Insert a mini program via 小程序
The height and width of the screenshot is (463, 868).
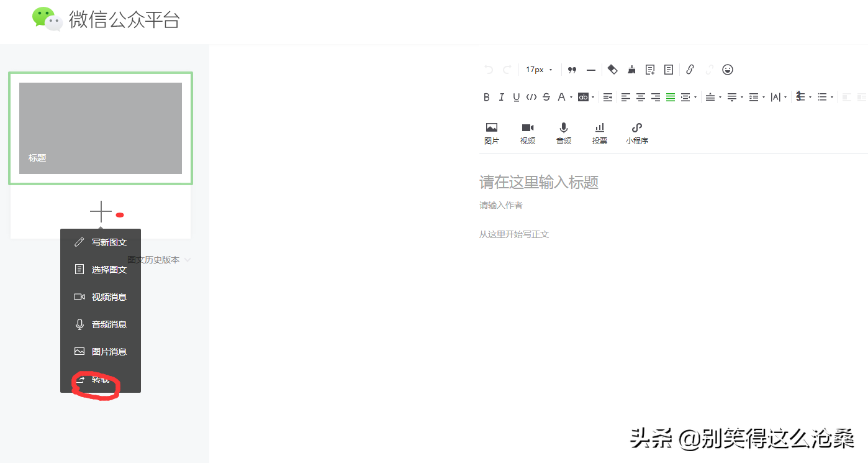[637, 134]
